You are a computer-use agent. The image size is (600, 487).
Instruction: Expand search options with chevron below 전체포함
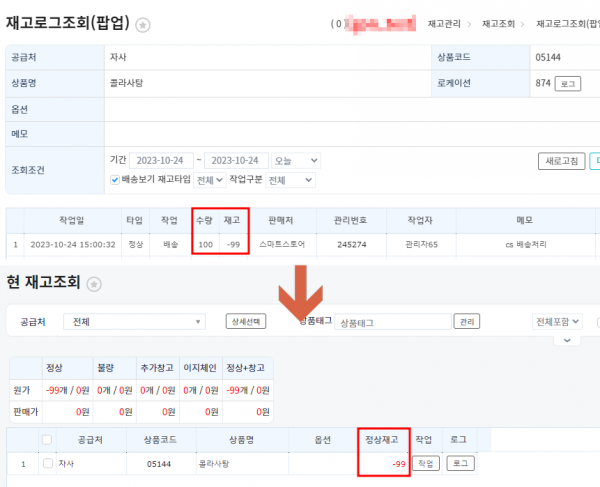point(569,341)
